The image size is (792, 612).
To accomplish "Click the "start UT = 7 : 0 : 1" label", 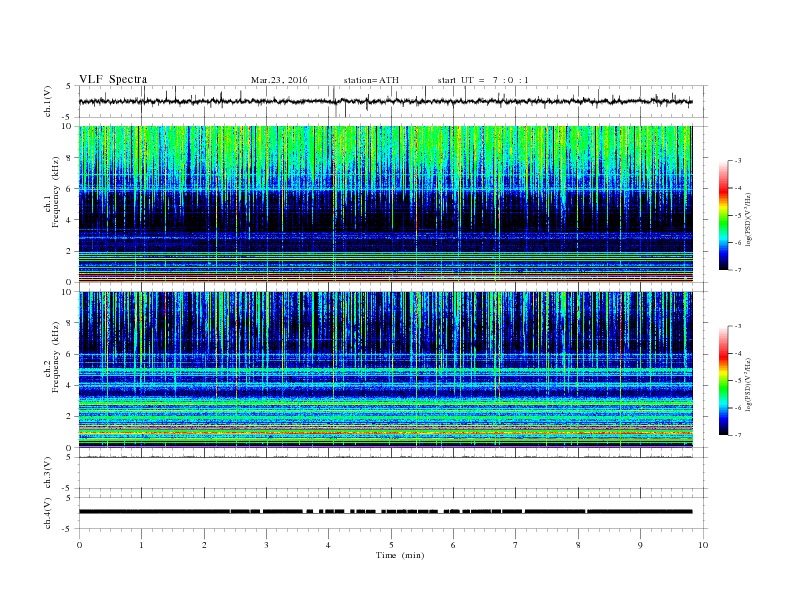I will [x=483, y=80].
